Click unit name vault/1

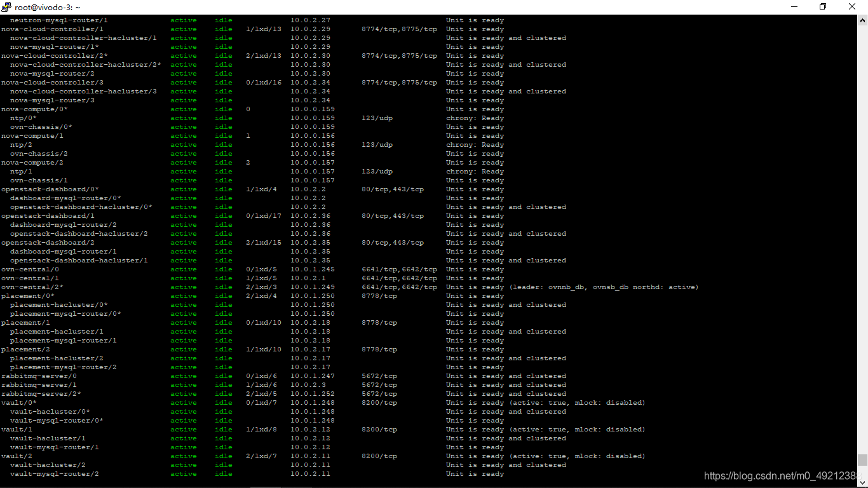[17, 430]
